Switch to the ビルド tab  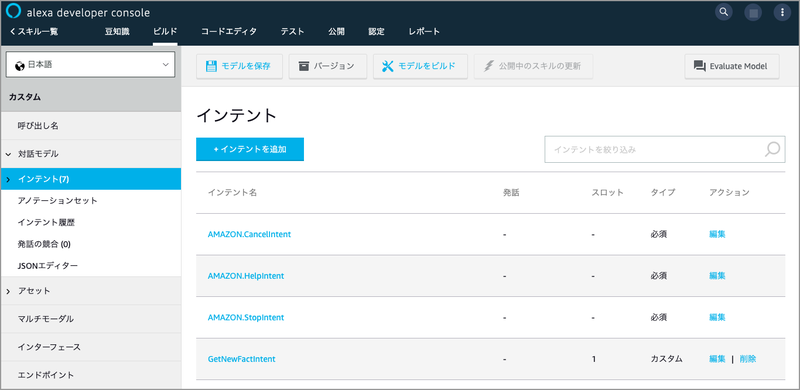[x=165, y=32]
